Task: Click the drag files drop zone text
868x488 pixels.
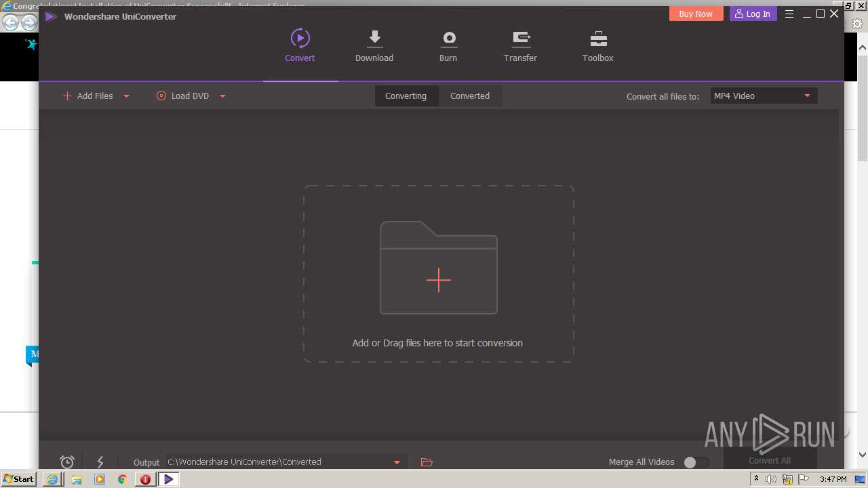Action: [x=437, y=343]
